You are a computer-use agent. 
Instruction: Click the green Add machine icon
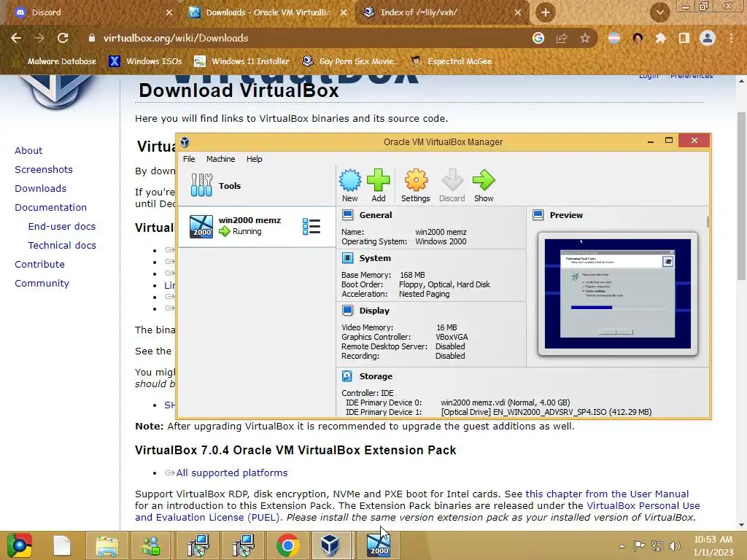tap(379, 186)
